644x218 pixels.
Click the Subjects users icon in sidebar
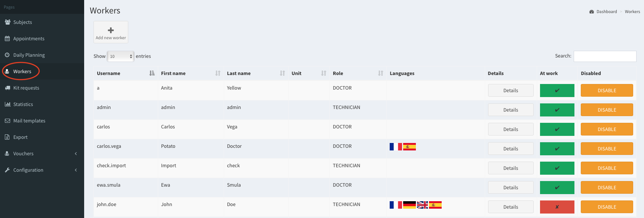tap(7, 22)
